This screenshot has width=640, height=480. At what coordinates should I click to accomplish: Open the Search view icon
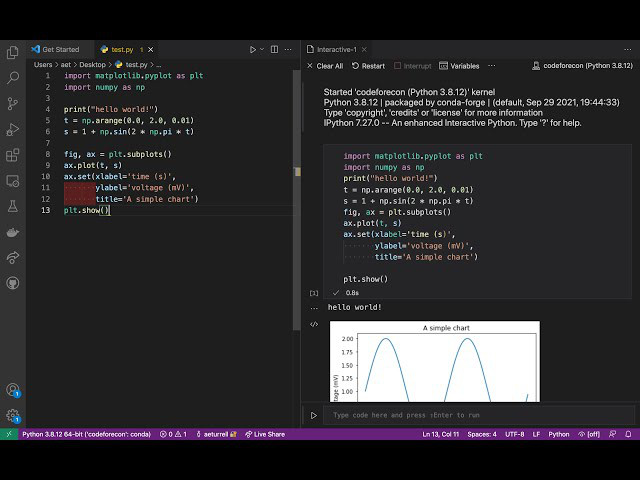(13, 77)
